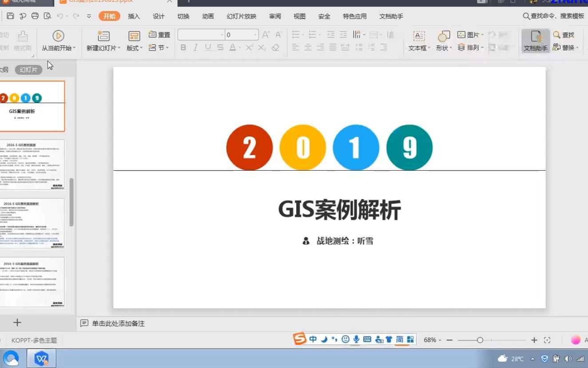The image size is (588, 368).
Task: Click the 查找命令、搜索模板 search box
Action: click(x=554, y=16)
